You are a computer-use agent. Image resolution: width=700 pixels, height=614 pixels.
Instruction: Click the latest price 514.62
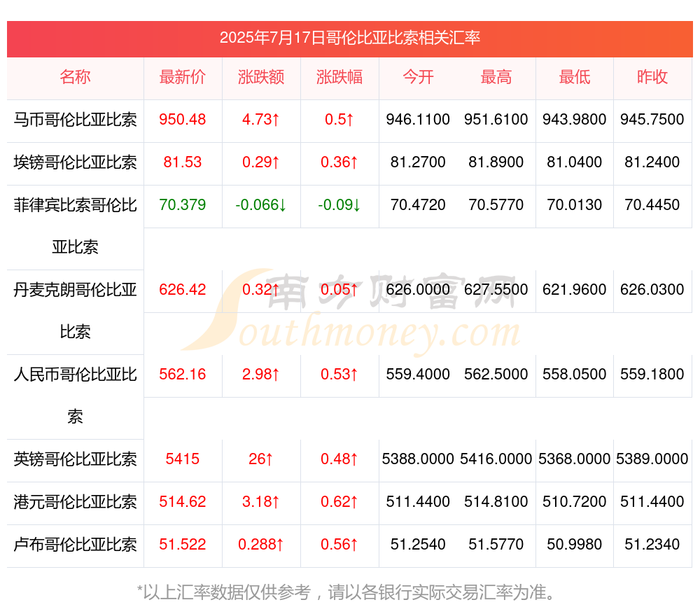[x=183, y=501]
